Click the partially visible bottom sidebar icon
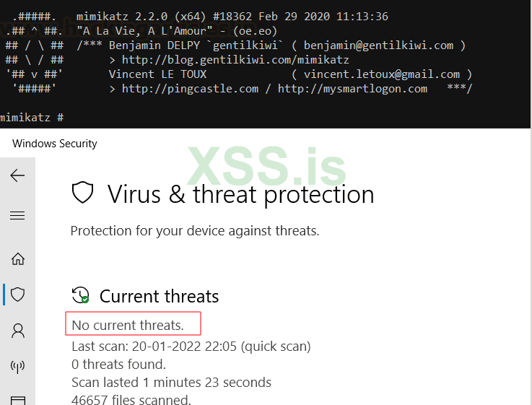Viewport: 532px width, 405px height. pyautogui.click(x=18, y=399)
